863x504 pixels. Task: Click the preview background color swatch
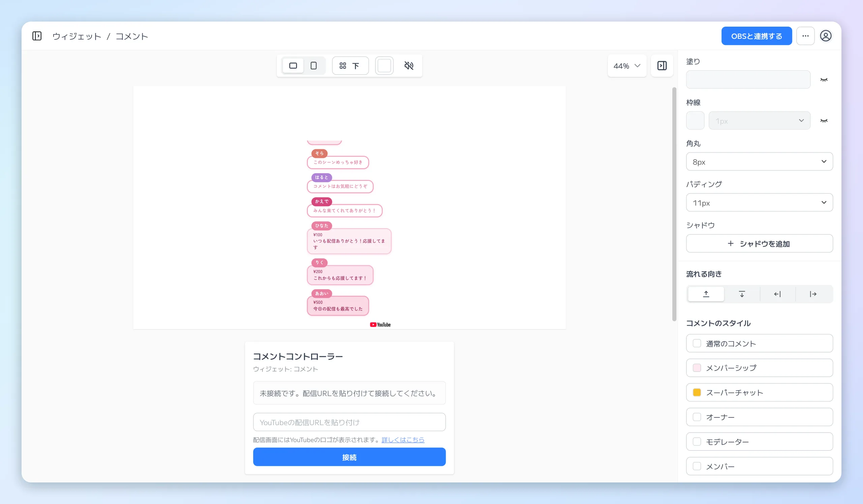(384, 66)
